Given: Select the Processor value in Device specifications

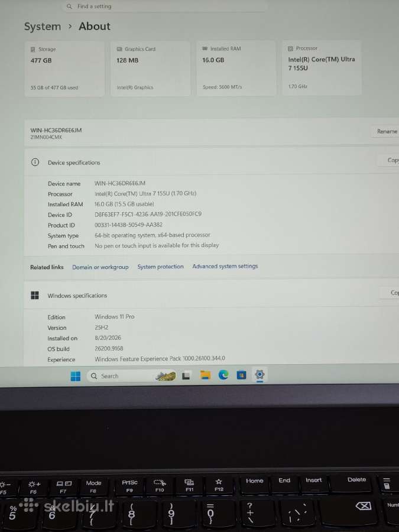Looking at the screenshot, I should [x=145, y=193].
